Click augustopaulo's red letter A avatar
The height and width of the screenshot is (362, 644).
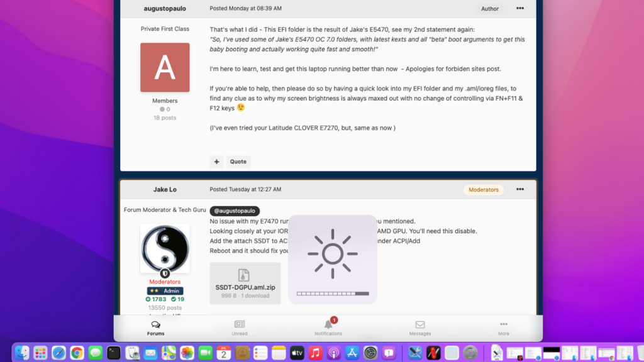pyautogui.click(x=165, y=67)
